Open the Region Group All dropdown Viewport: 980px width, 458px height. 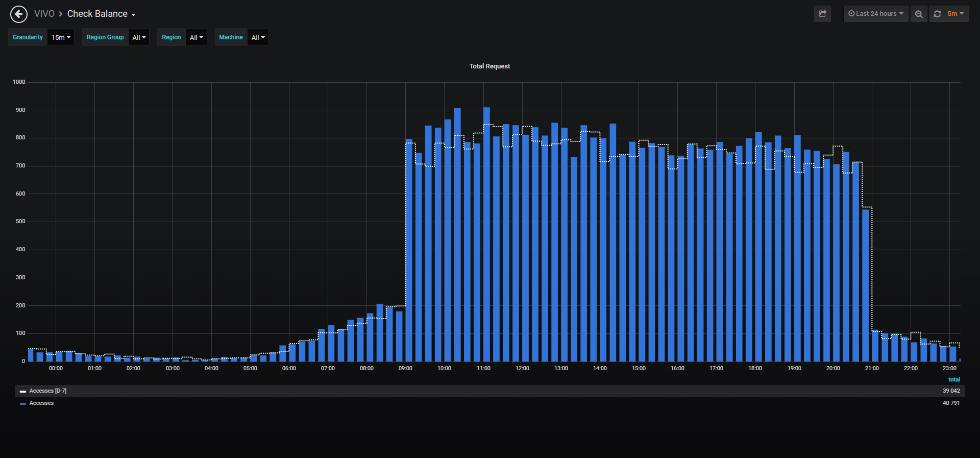point(139,37)
